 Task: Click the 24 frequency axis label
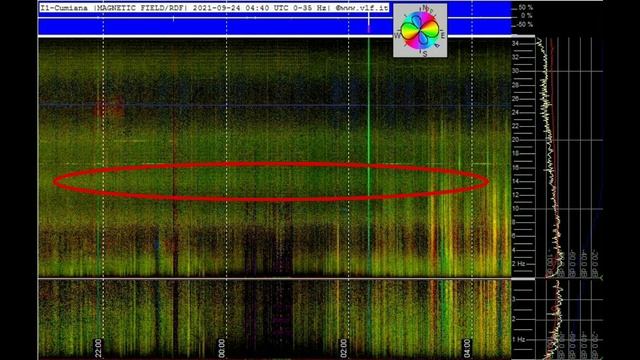pyautogui.click(x=516, y=112)
